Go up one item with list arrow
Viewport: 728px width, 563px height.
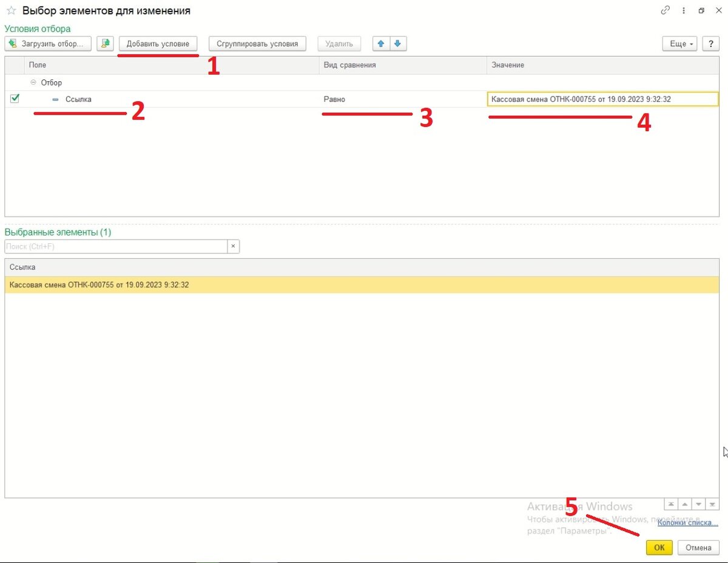[684, 504]
